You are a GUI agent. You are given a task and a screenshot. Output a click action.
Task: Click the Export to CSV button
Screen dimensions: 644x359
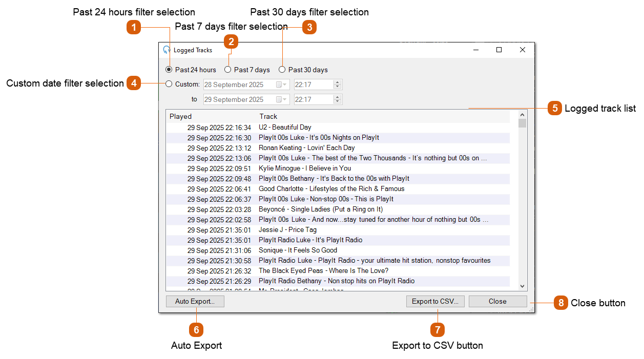point(435,302)
